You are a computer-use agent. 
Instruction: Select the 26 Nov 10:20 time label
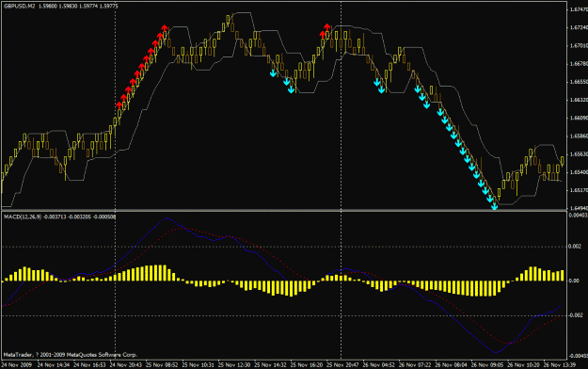[523, 365]
